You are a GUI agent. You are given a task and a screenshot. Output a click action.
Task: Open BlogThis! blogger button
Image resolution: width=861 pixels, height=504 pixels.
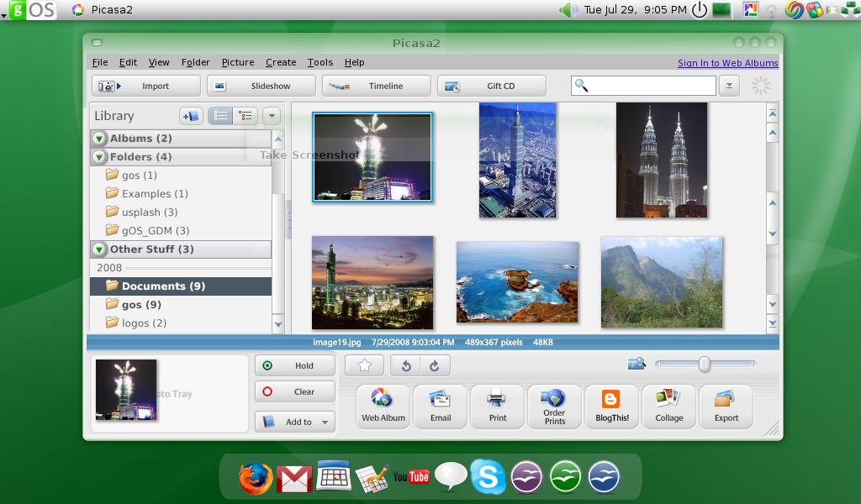[611, 407]
